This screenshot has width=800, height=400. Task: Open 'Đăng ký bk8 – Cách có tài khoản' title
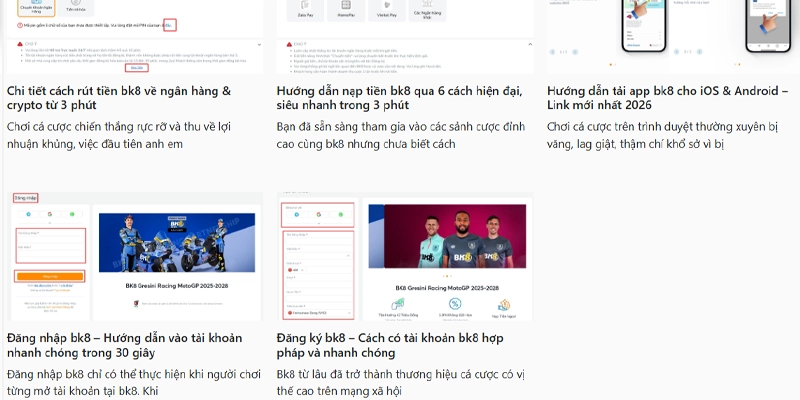(390, 345)
